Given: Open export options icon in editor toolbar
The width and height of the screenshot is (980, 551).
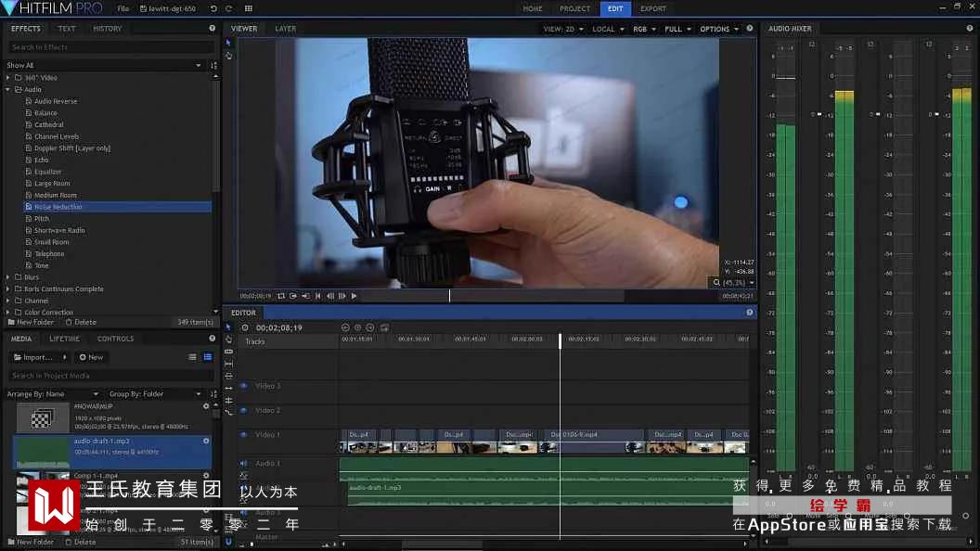Looking at the screenshot, I should click(384, 327).
